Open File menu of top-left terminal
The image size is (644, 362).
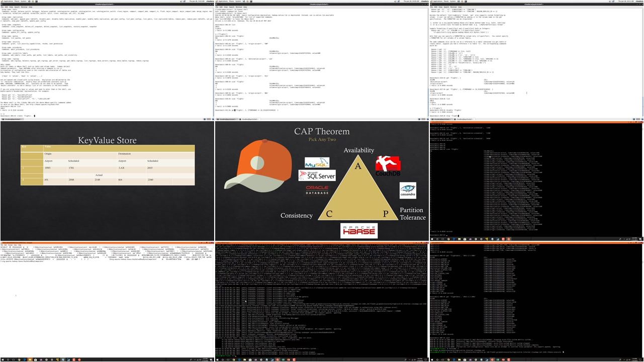pyautogui.click(x=2, y=7)
